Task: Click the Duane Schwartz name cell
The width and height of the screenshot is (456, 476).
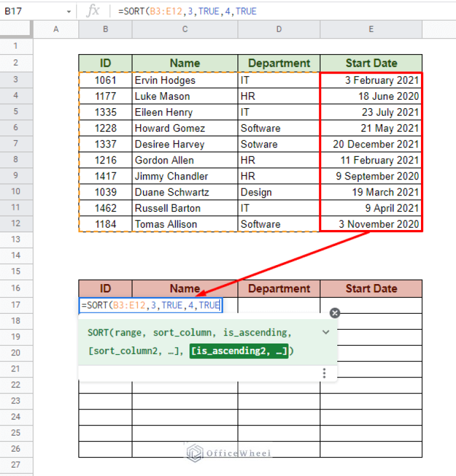Action: 185,192
